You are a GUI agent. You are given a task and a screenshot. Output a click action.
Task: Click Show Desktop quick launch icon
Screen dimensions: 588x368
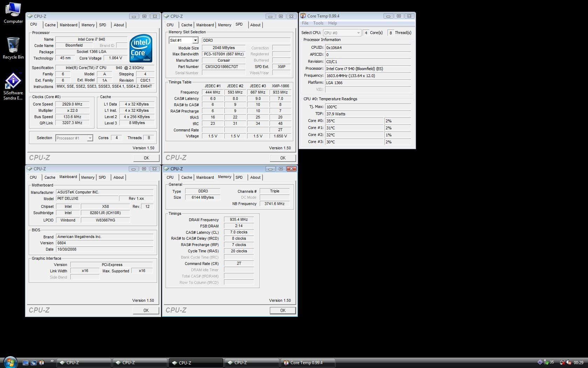(26, 363)
